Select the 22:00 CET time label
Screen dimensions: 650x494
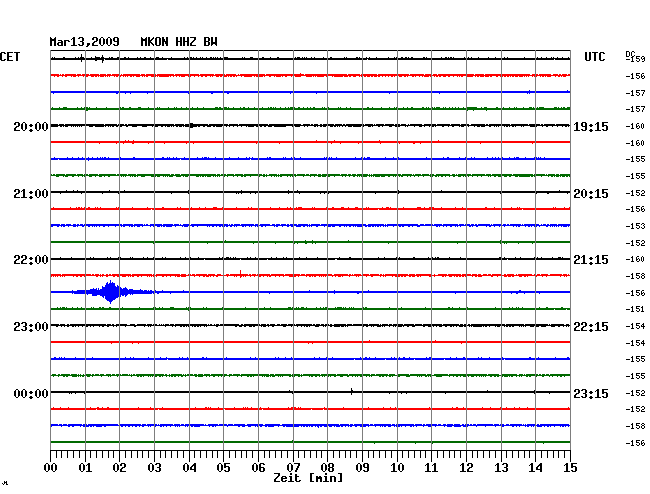click(x=31, y=260)
